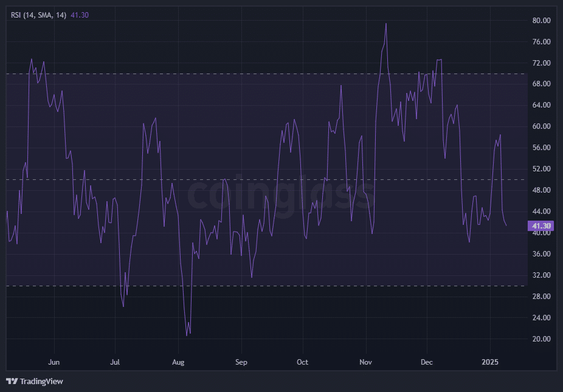
Task: Click the 32.00 value on the scale
Action: [541, 275]
